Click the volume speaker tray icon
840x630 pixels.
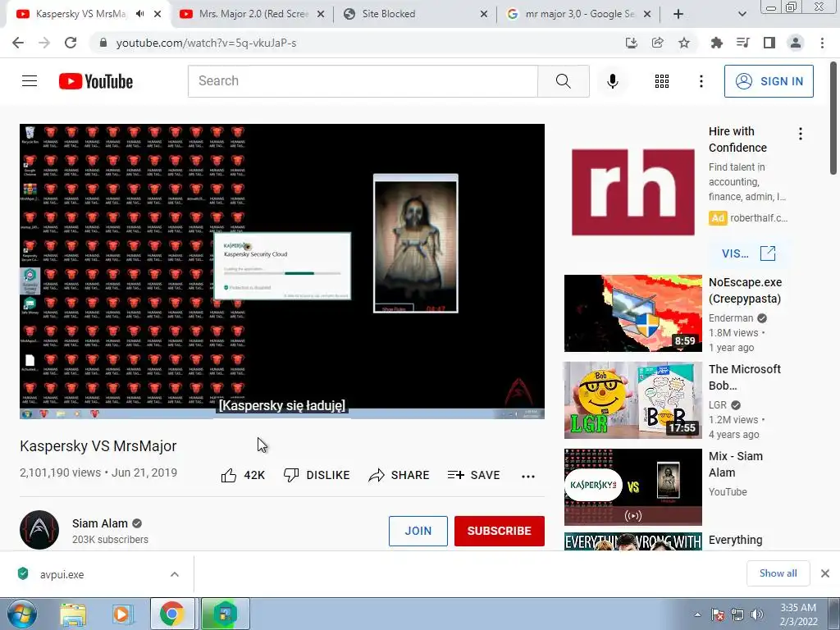click(x=757, y=614)
